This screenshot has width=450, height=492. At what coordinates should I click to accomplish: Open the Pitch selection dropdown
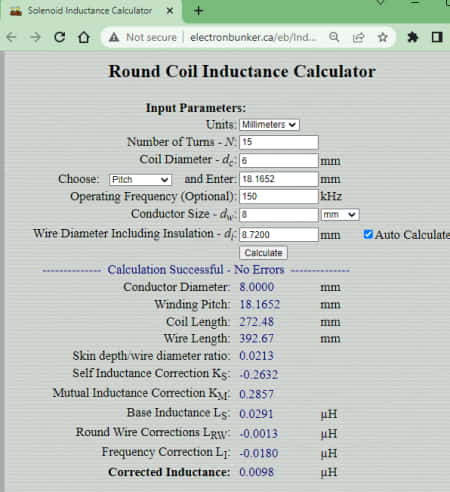coord(140,180)
